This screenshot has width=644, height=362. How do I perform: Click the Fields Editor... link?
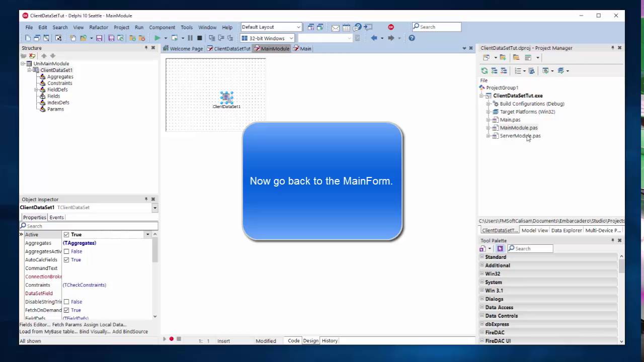click(x=34, y=325)
